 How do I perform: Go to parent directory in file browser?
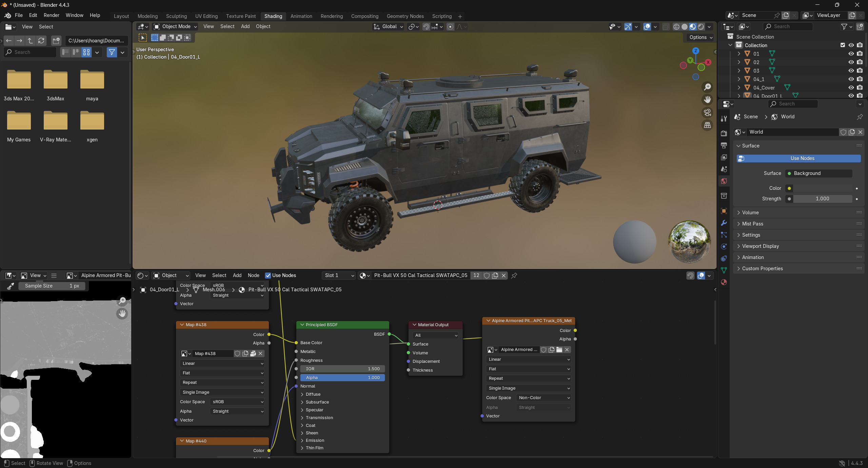31,41
